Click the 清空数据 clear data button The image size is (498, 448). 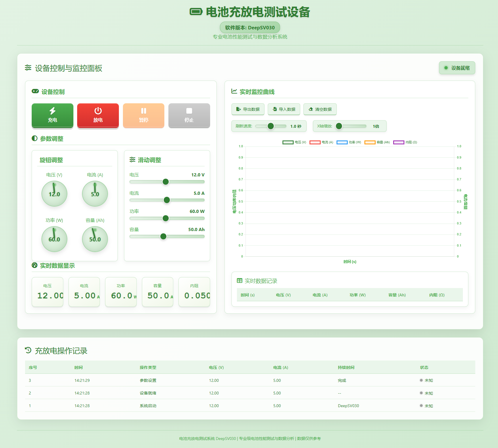click(x=320, y=109)
